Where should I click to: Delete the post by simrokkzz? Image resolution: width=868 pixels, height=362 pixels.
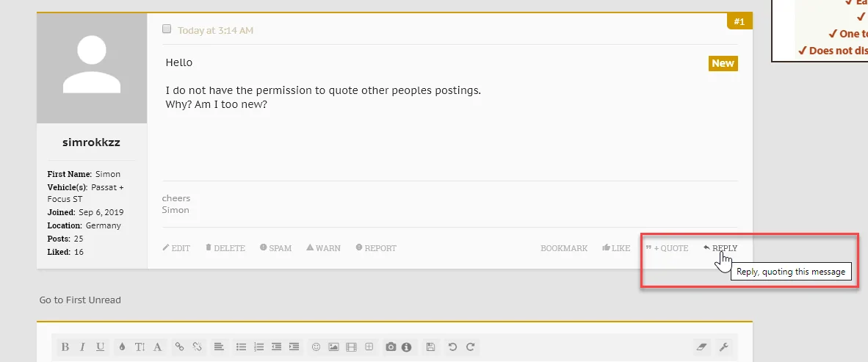coord(225,248)
